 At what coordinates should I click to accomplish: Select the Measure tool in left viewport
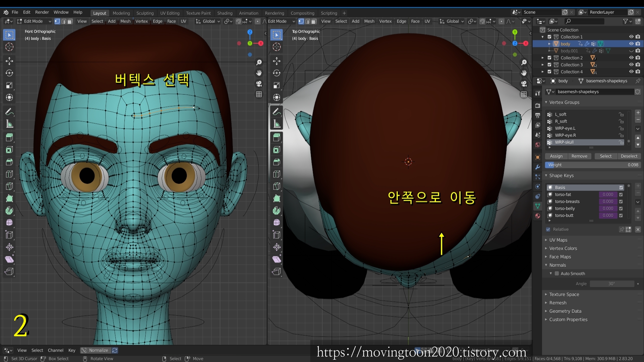pyautogui.click(x=9, y=124)
